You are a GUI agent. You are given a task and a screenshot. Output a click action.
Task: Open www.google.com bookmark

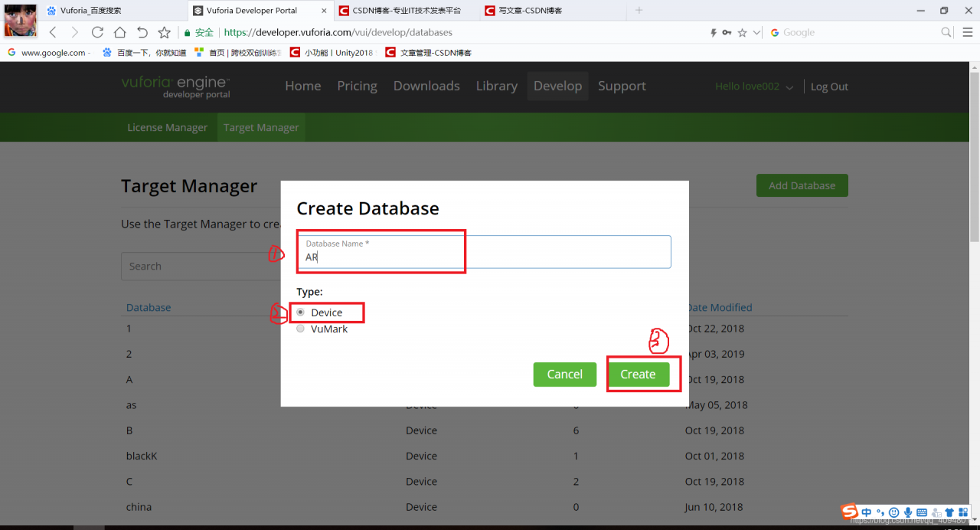[x=47, y=53]
